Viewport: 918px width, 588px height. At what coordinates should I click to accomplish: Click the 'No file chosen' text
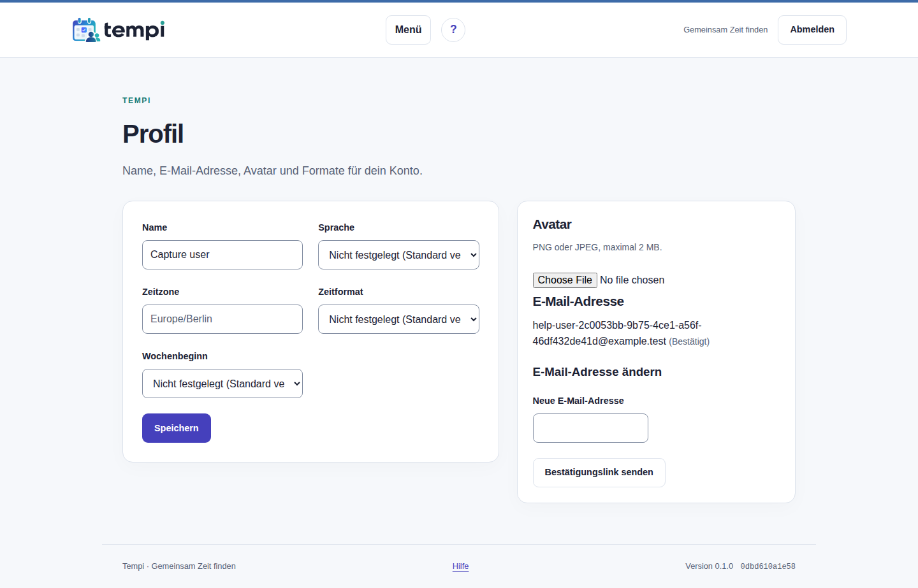click(x=632, y=280)
